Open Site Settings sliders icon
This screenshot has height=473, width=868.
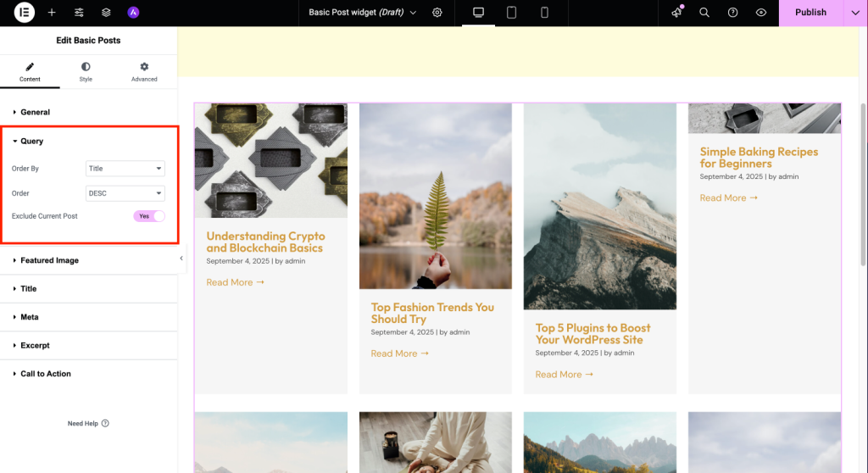[79, 13]
